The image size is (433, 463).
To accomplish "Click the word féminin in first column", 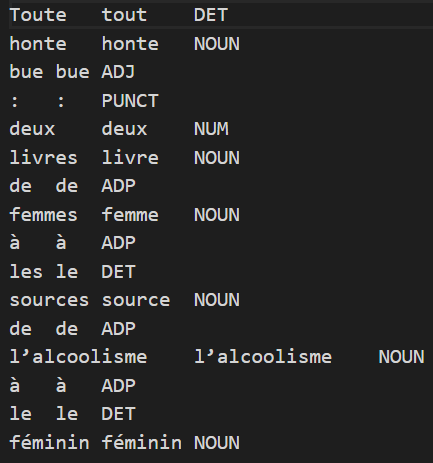I will click(x=49, y=443).
